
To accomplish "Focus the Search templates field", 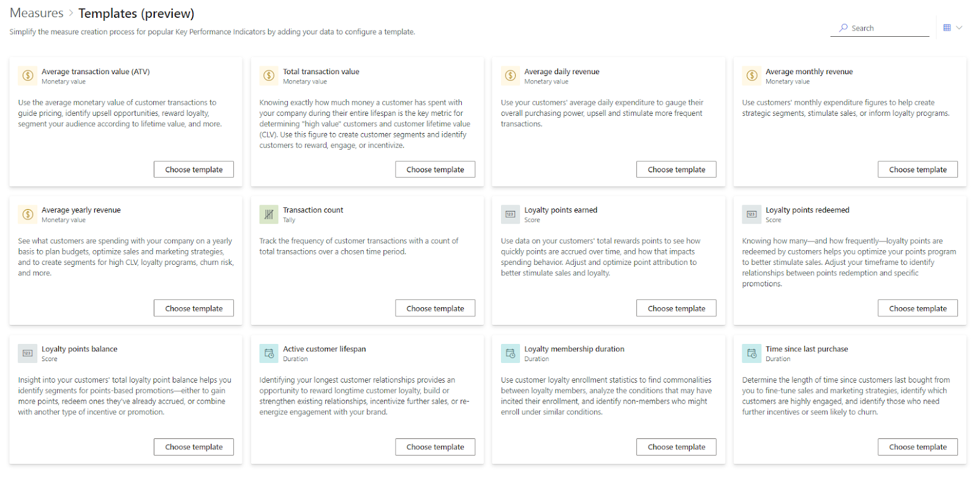I will click(880, 28).
